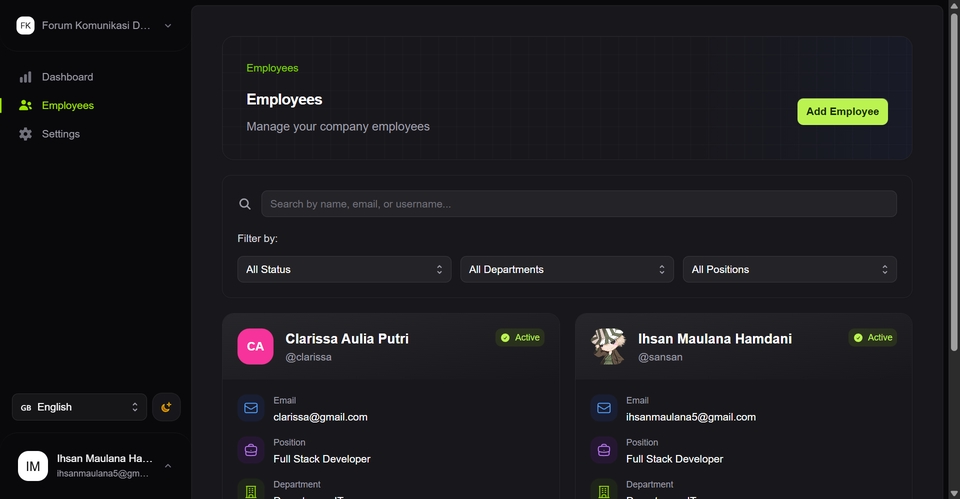Click Clarissa's pink CA avatar
This screenshot has width=960, height=499.
click(x=255, y=346)
